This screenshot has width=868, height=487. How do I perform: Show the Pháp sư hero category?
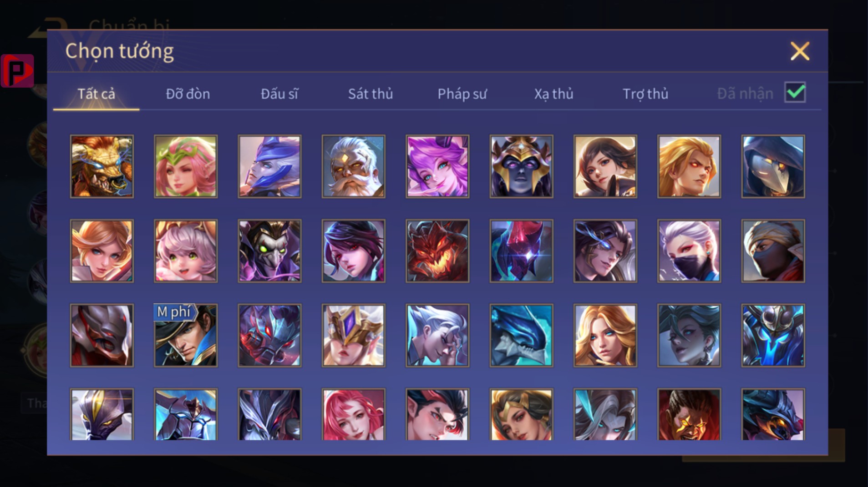point(462,94)
